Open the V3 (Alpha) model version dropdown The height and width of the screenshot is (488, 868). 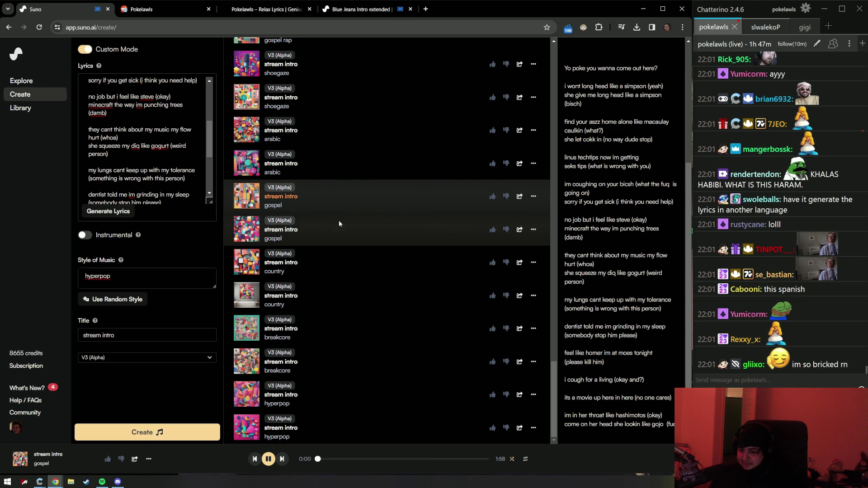146,357
